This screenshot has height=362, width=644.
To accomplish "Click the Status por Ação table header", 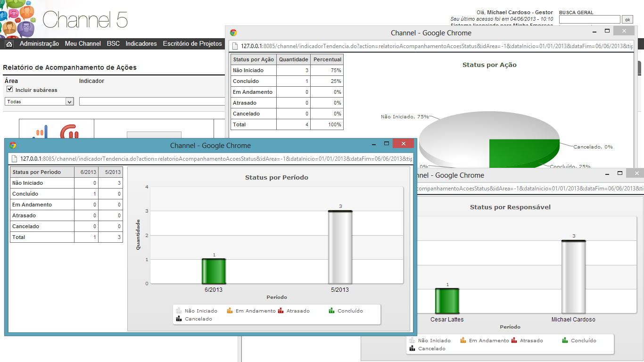I will (254, 59).
